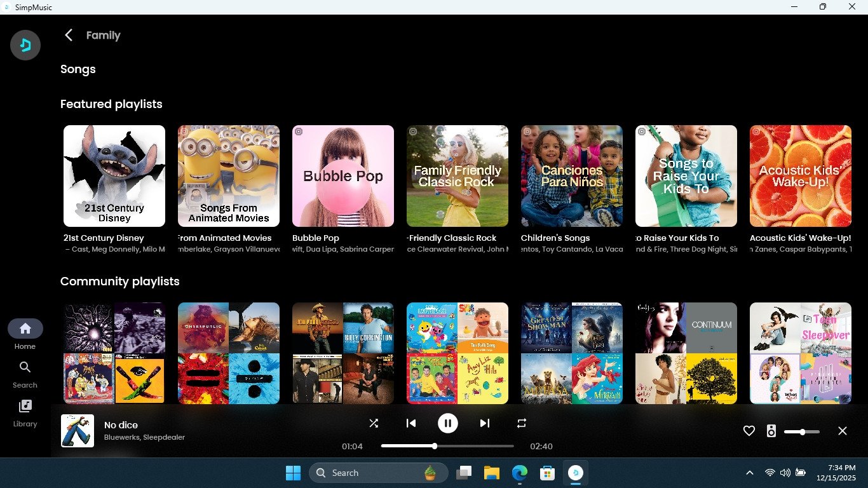Like the song with the heart icon
Image resolution: width=868 pixels, height=488 pixels.
point(749,431)
